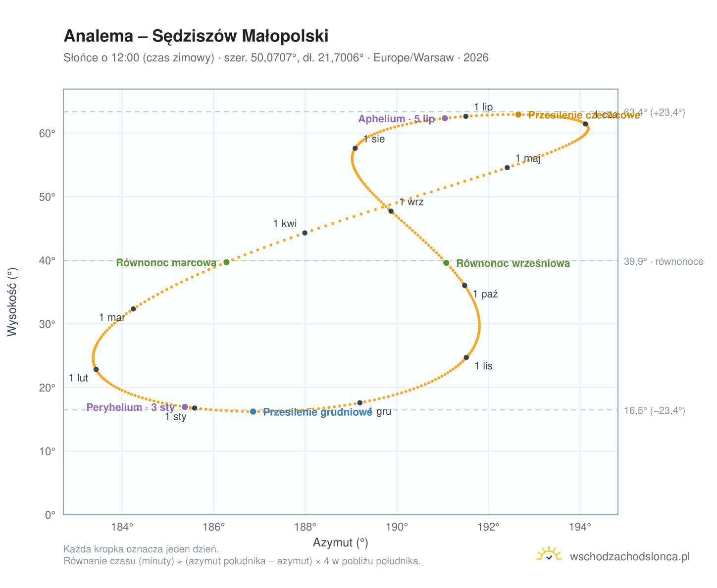The width and height of the screenshot is (717, 588).
Task: Select the 1 wrz date point
Action: pos(391,211)
